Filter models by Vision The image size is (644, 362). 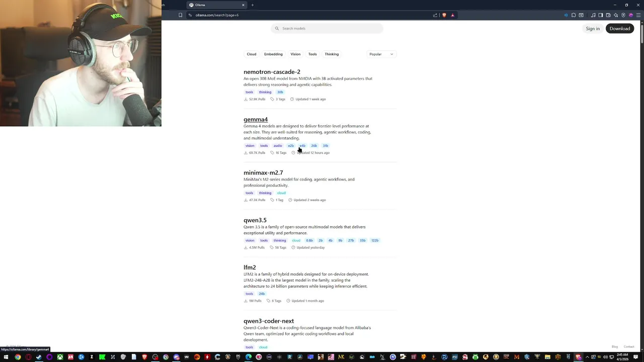click(295, 54)
